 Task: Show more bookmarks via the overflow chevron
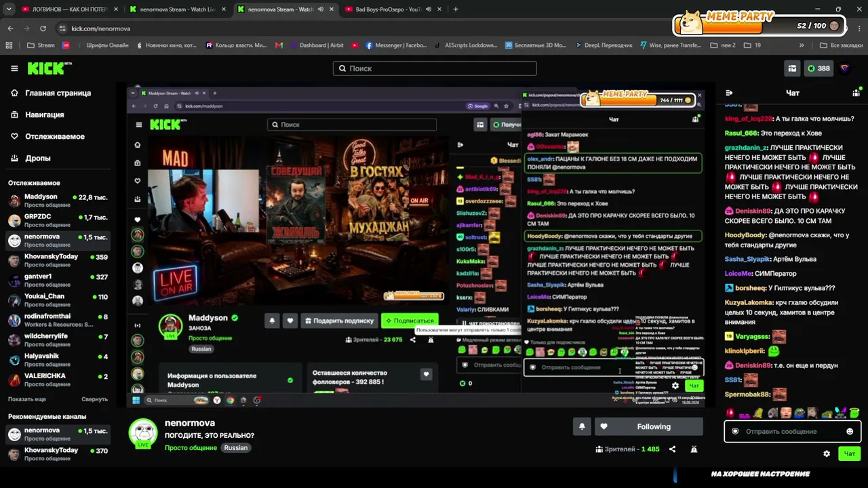(802, 45)
